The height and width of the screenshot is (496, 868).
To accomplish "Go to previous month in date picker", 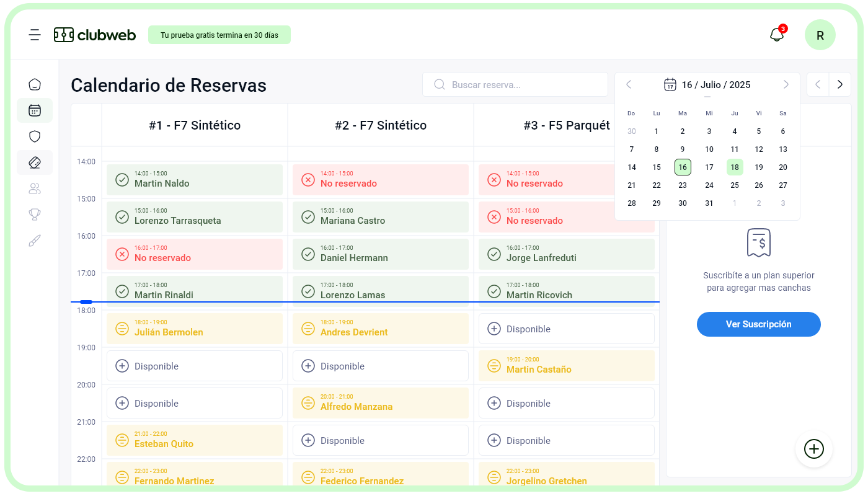I will (x=629, y=85).
